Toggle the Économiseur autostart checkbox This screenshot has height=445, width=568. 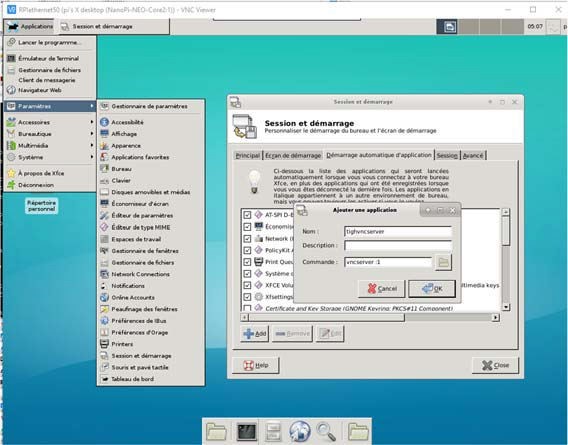click(247, 227)
